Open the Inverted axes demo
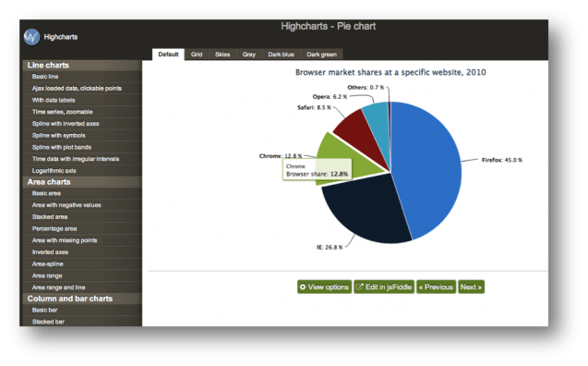588x366 pixels. tap(82, 252)
